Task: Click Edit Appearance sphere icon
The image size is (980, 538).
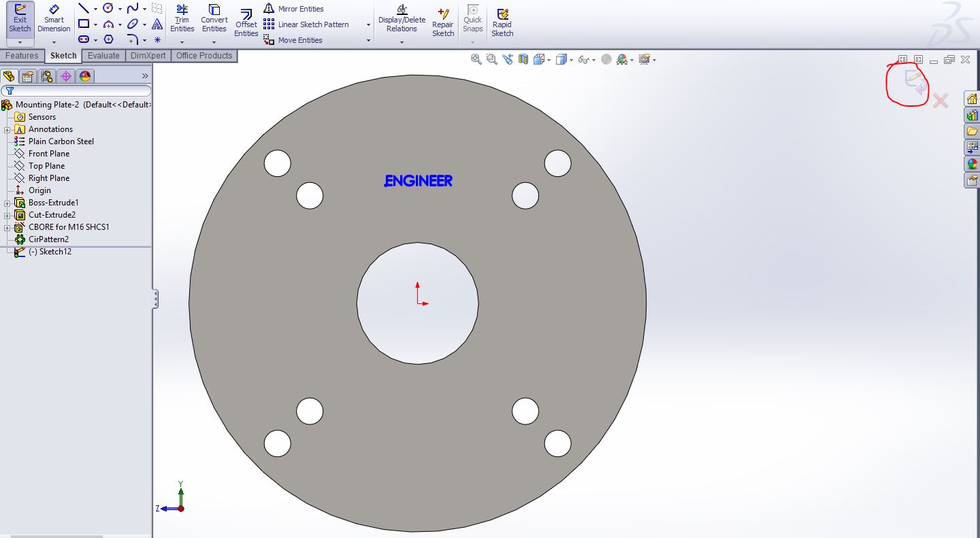Action: pos(606,60)
